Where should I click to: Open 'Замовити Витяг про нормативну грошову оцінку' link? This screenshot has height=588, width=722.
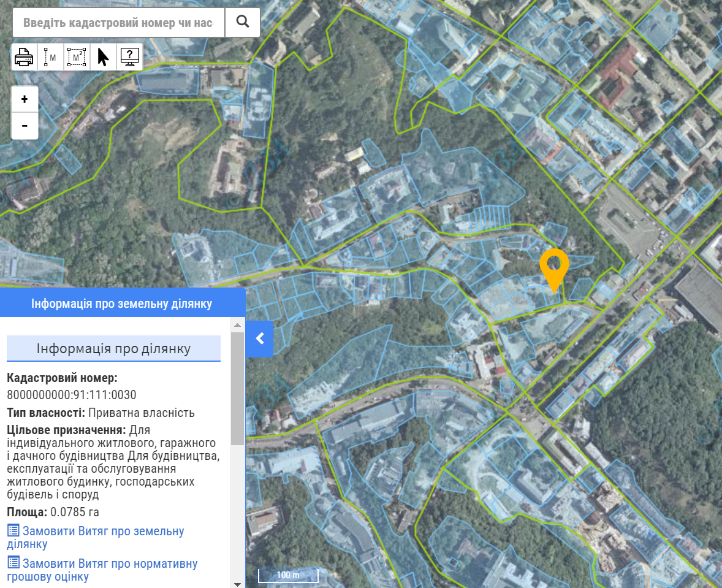(102, 570)
